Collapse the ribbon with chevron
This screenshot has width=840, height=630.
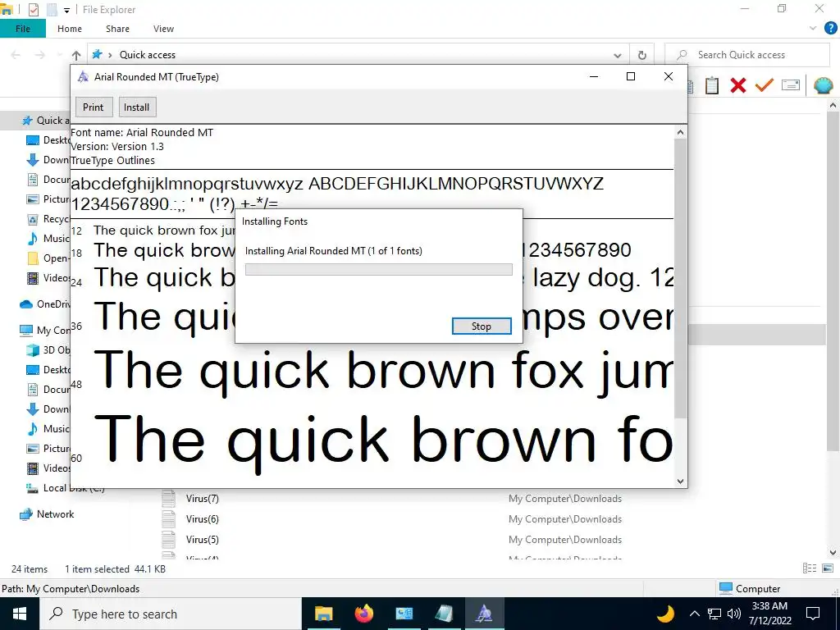pyautogui.click(x=813, y=29)
